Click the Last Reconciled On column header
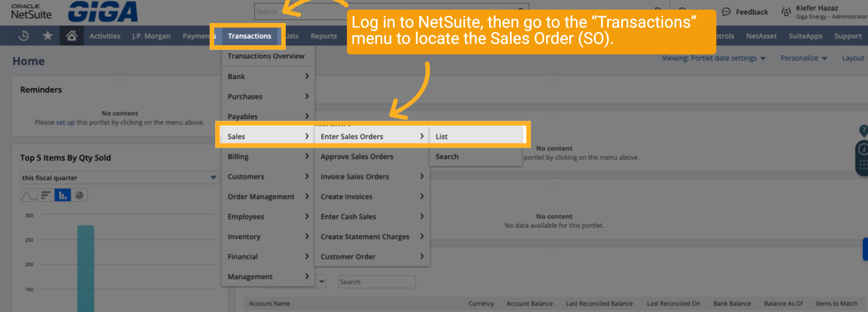Screen dimensions: 868x312 tap(673, 303)
